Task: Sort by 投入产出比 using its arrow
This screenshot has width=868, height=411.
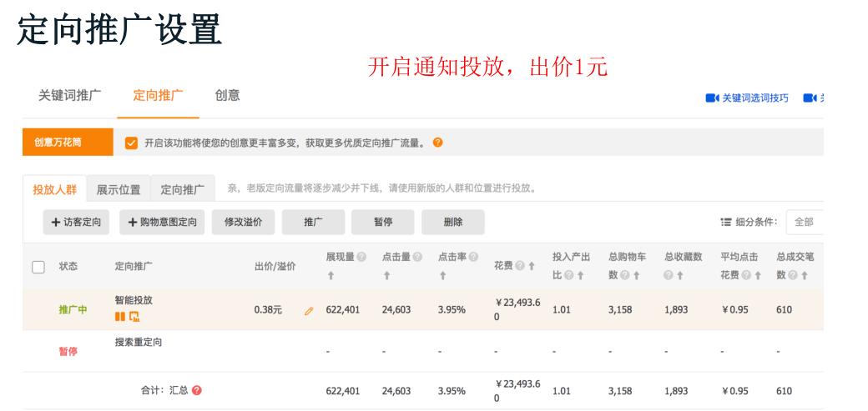Action: [x=581, y=275]
